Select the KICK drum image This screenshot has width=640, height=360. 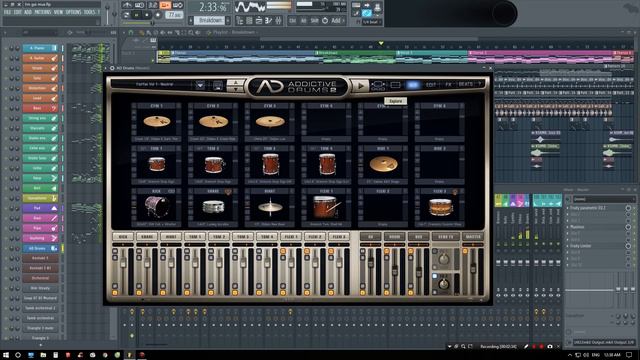point(157,207)
